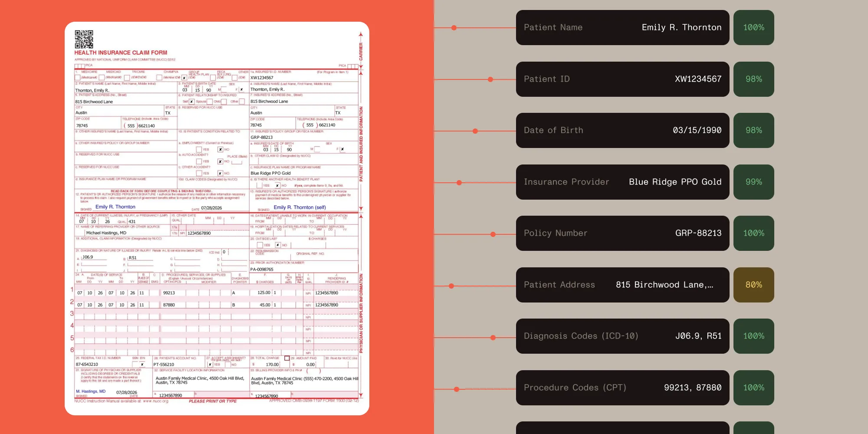Toggle the Tricare checkbox on the form

pos(127,78)
